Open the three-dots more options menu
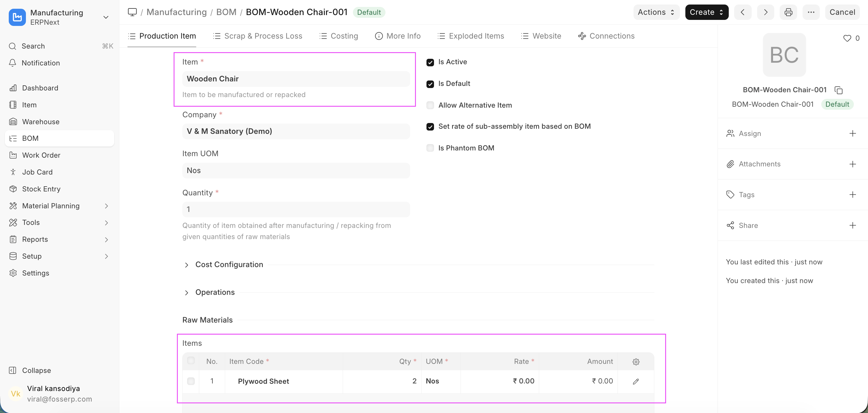This screenshot has height=413, width=868. [811, 12]
